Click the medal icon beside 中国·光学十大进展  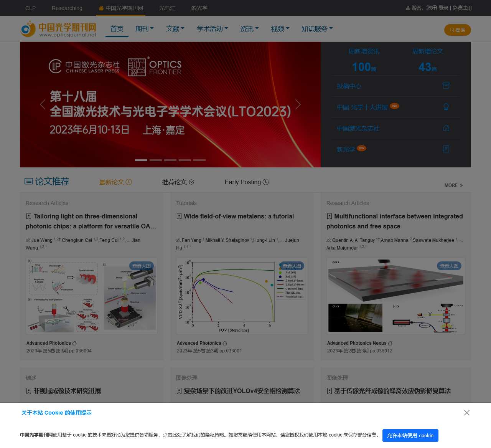coord(446,107)
